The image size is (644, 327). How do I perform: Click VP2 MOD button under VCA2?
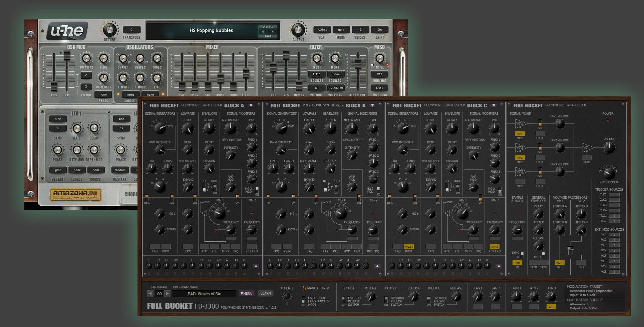[520, 158]
